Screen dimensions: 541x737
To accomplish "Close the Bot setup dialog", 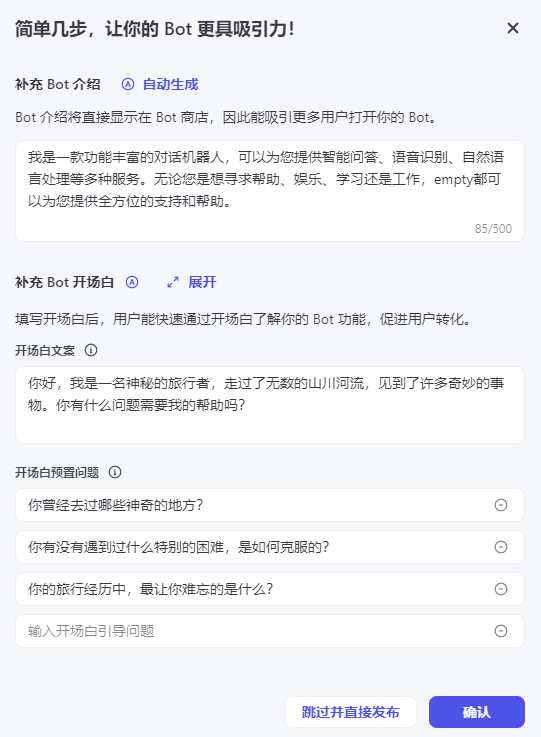I will point(513,28).
